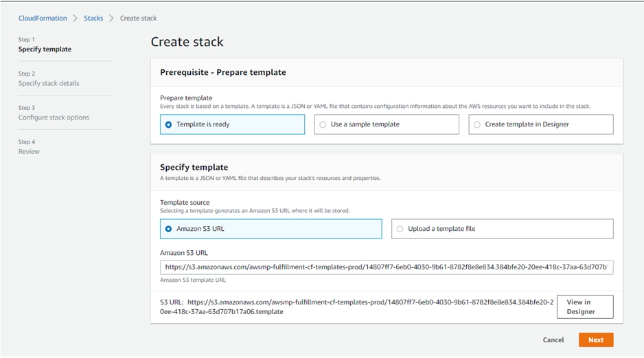Click the orange Next button
This screenshot has height=358, width=644.
[595, 339]
